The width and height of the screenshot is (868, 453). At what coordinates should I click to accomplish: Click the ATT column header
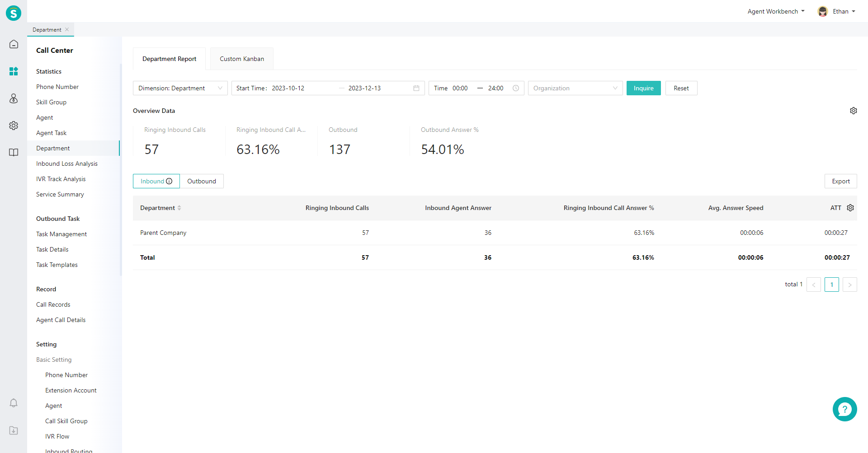click(835, 208)
